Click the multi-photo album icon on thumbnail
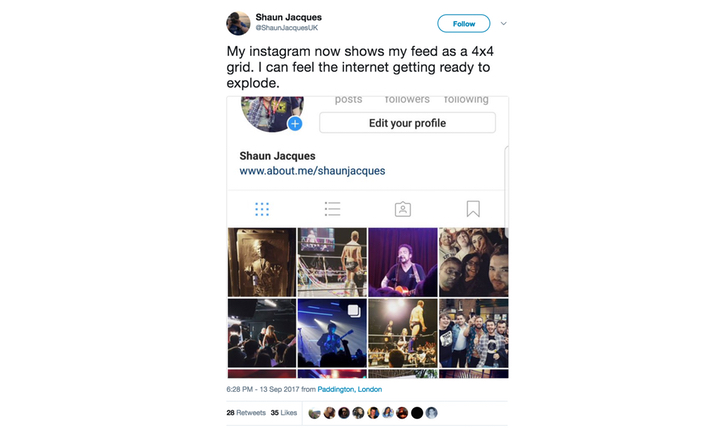The height and width of the screenshot is (428, 728). (x=354, y=311)
